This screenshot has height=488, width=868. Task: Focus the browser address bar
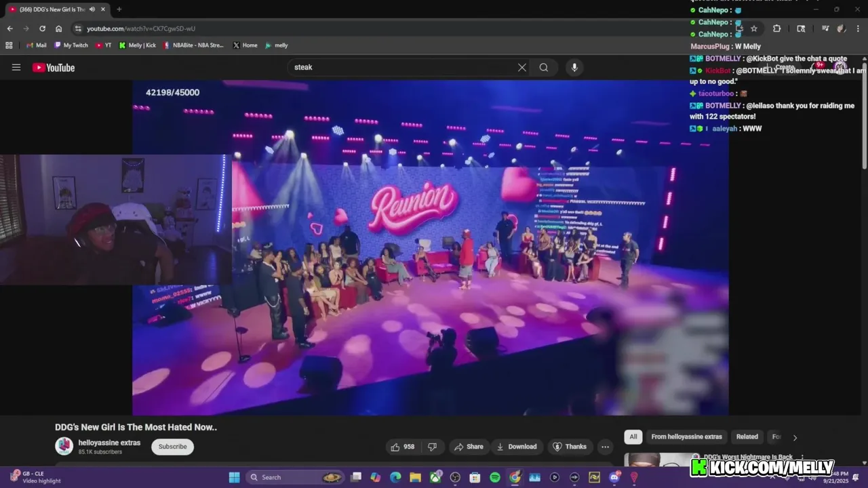pyautogui.click(x=407, y=28)
